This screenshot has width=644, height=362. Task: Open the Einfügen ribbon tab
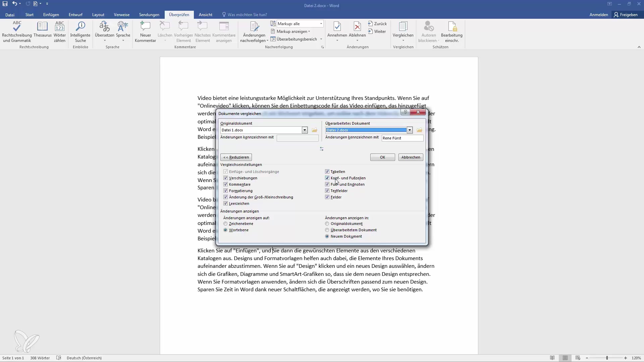(51, 15)
